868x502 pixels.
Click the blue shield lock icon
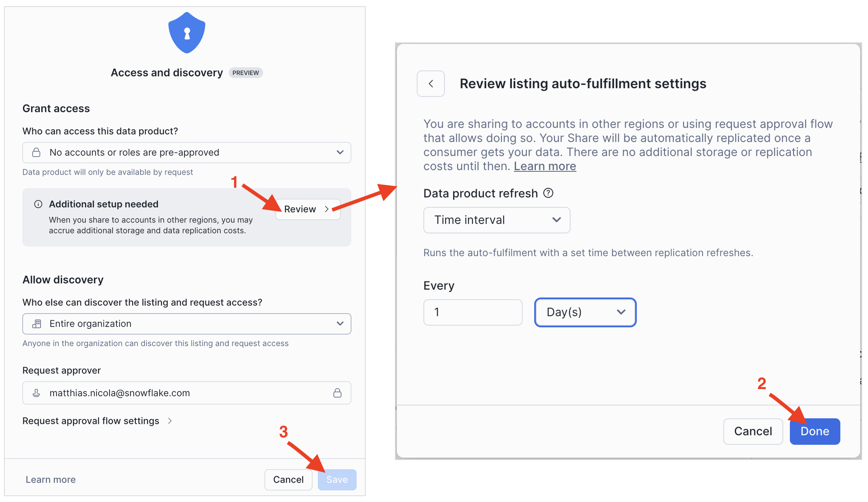pos(187,33)
